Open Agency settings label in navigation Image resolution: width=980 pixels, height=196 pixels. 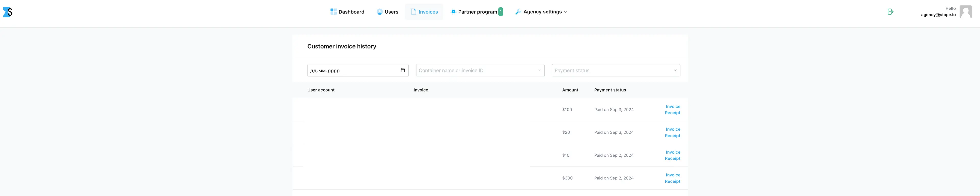pyautogui.click(x=543, y=12)
